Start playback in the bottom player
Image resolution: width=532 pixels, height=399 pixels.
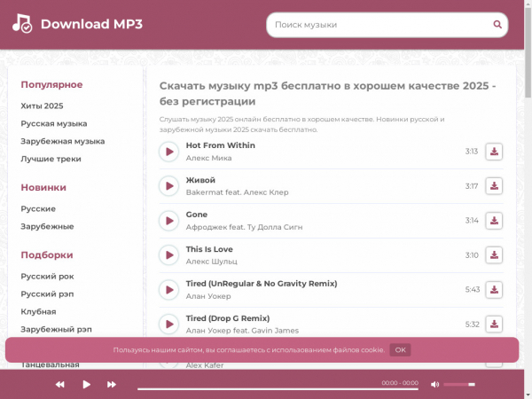86,384
